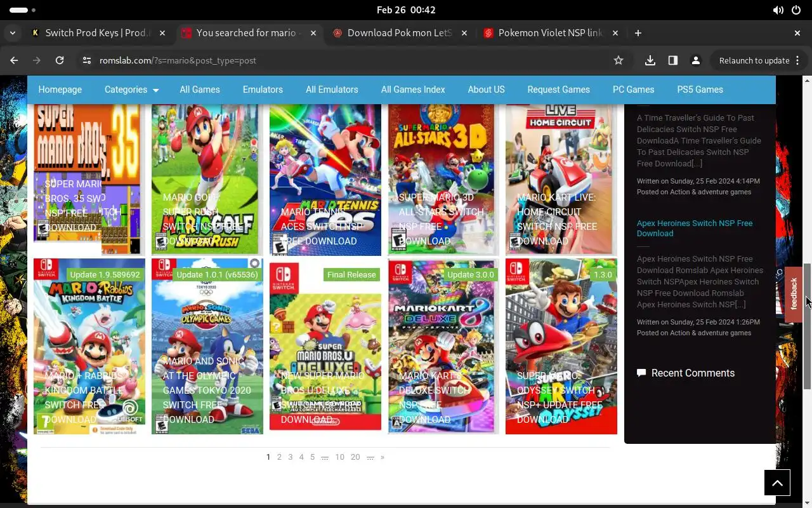Open the Chrome three-dot menu

(798, 60)
